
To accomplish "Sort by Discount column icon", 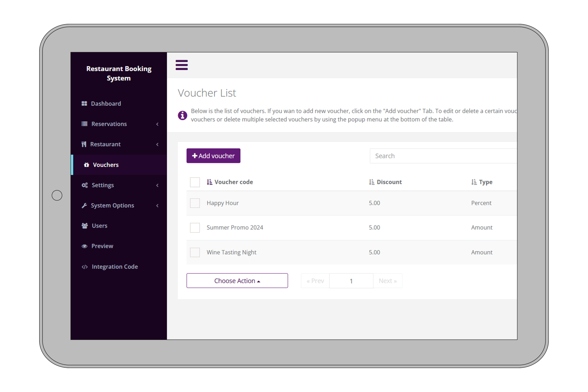I will (x=371, y=182).
